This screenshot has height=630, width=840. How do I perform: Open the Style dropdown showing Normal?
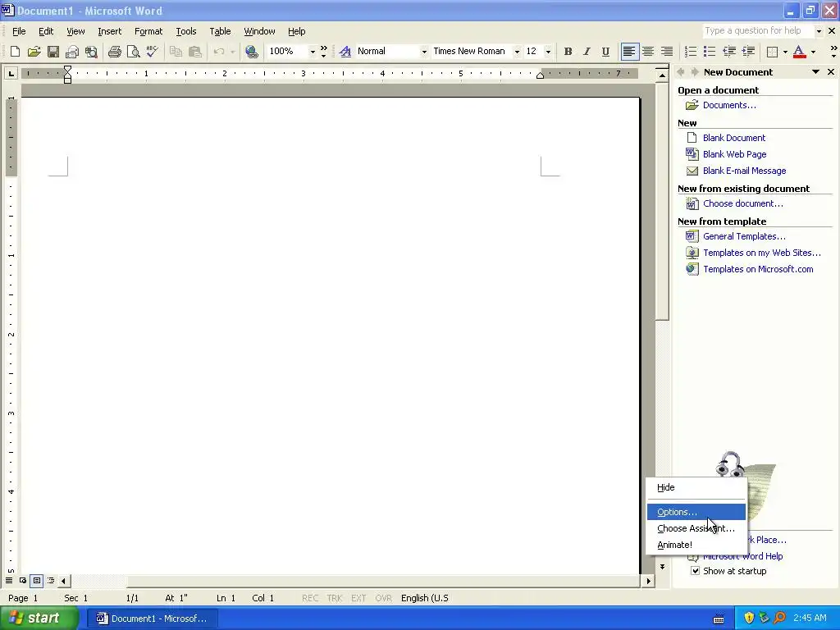tap(424, 52)
